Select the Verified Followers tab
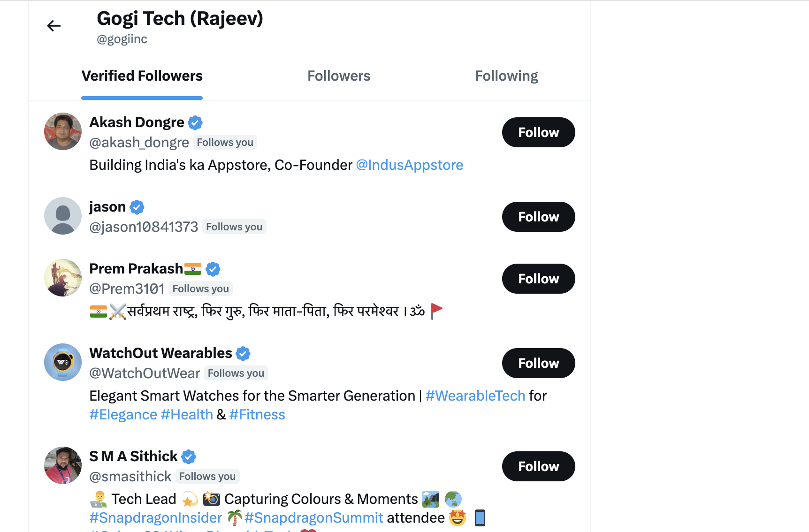 coord(142,76)
